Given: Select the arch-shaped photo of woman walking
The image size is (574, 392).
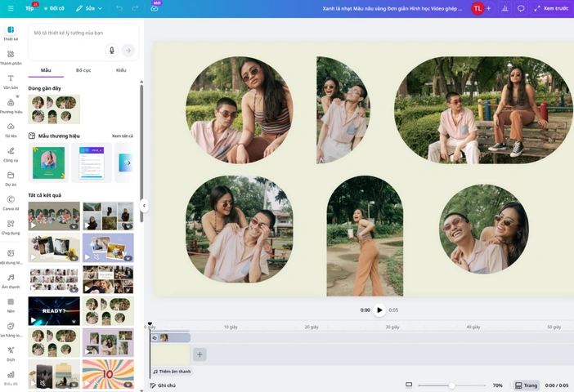Looking at the screenshot, I should [x=365, y=236].
